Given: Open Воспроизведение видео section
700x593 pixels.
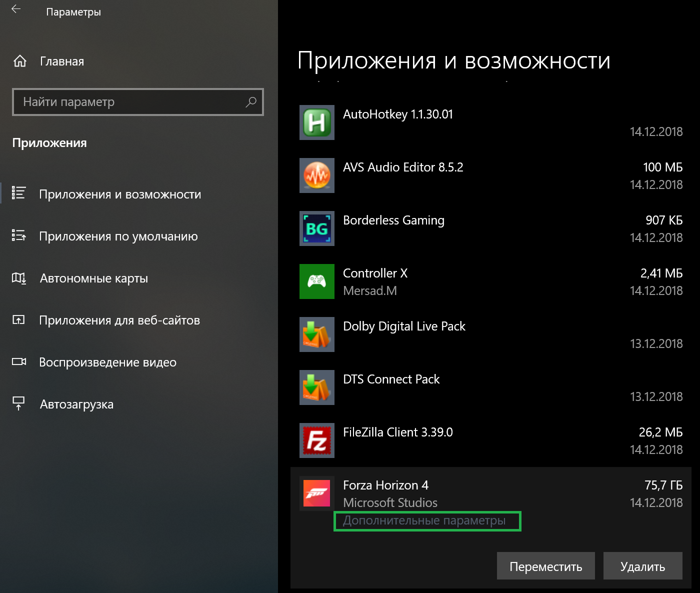Looking at the screenshot, I should pos(108,362).
